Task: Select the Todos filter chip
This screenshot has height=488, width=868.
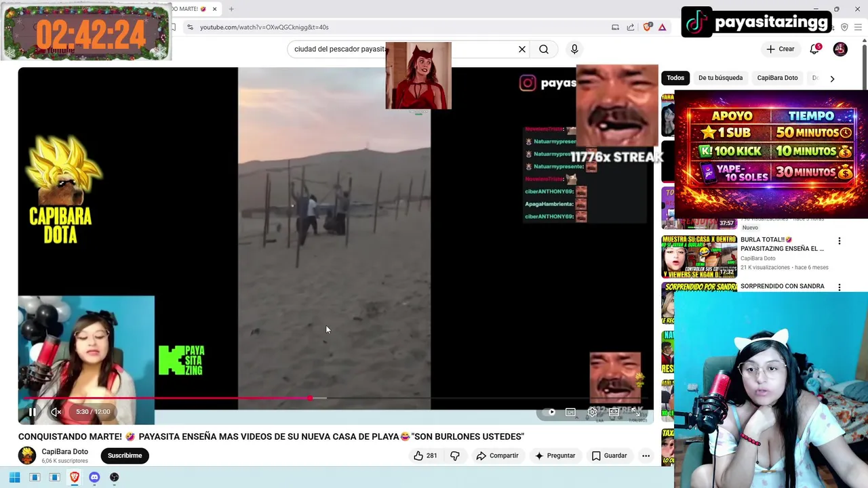Action: (x=675, y=78)
